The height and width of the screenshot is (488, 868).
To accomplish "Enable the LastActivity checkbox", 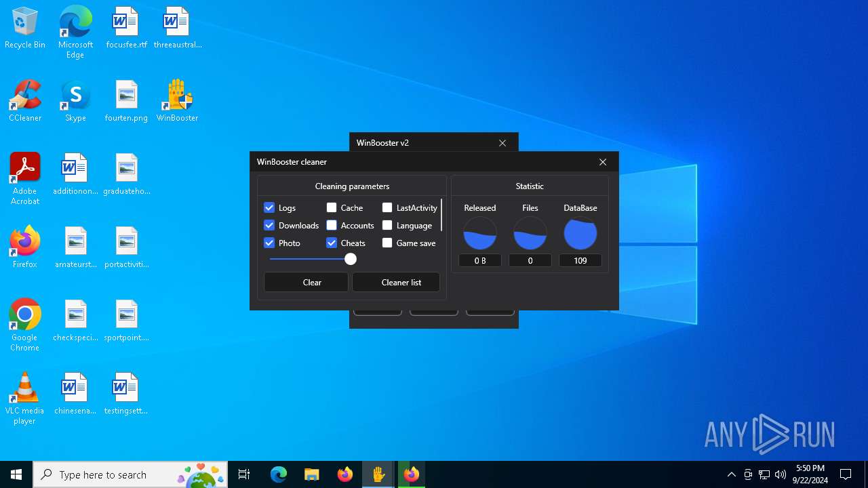I will click(387, 207).
